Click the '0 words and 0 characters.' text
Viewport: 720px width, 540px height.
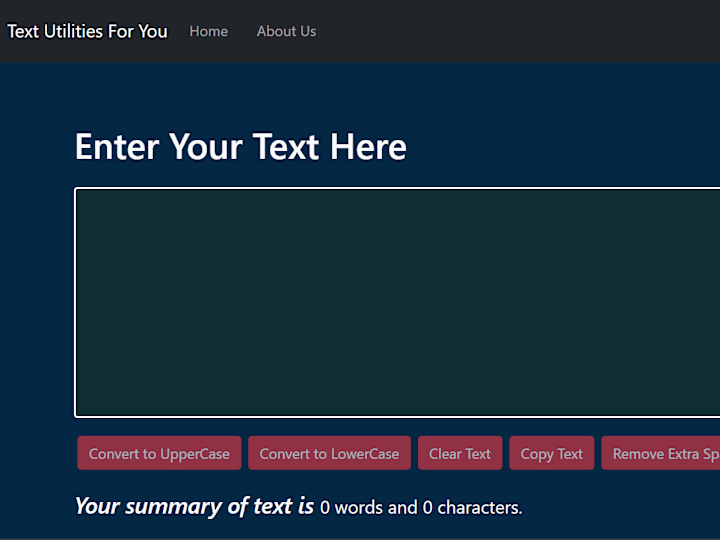421,508
